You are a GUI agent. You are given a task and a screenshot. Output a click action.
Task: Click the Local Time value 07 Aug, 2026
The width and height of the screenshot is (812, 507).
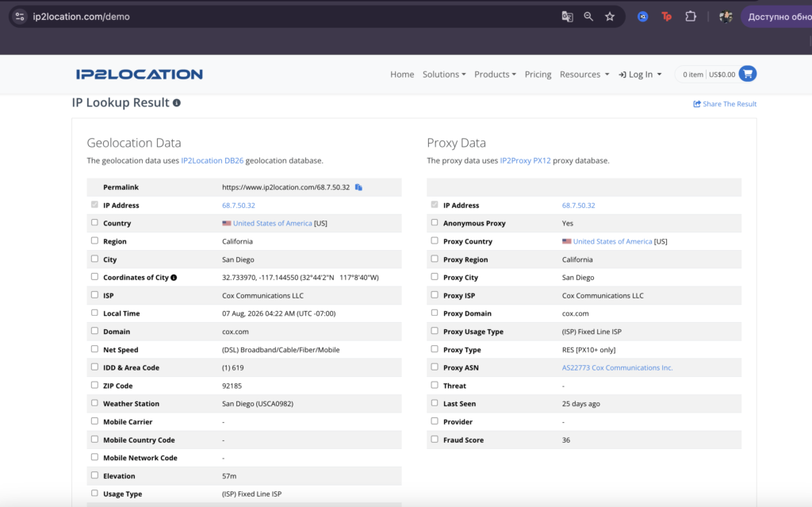click(x=278, y=313)
